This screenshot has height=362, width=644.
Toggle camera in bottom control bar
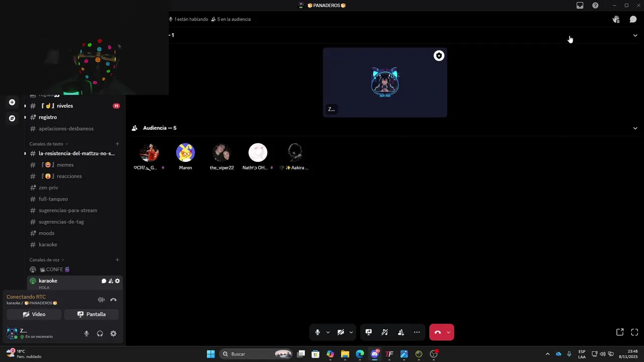pyautogui.click(x=341, y=332)
